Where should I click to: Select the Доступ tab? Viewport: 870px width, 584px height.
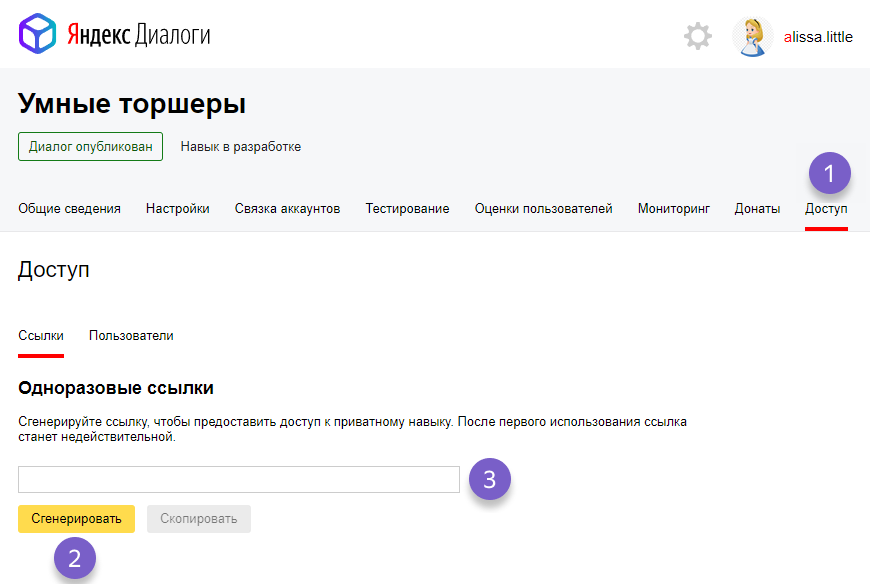coord(824,209)
